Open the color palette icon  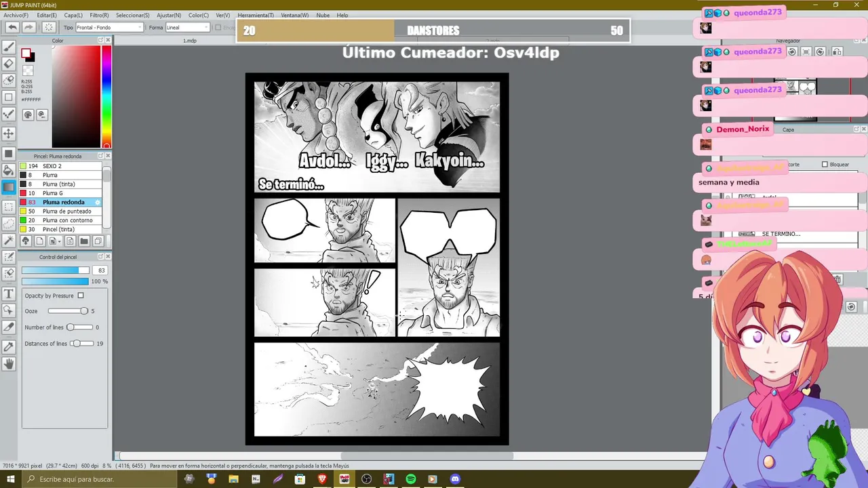pyautogui.click(x=28, y=115)
